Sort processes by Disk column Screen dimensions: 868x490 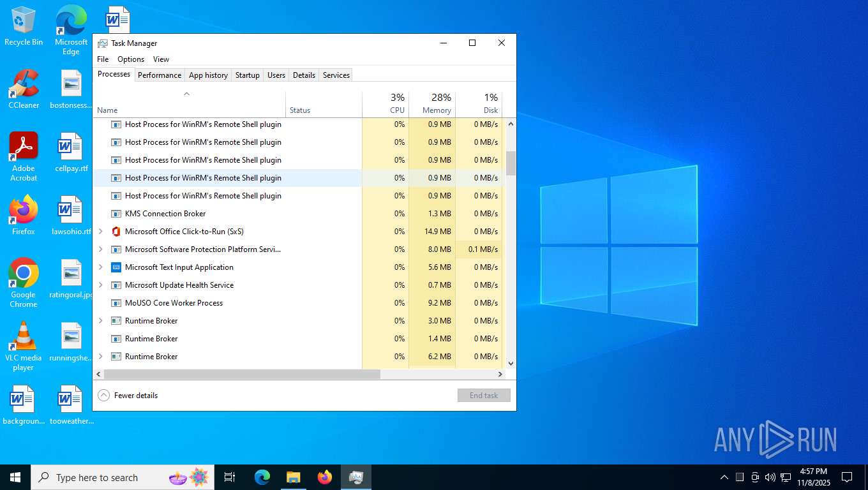pos(479,105)
